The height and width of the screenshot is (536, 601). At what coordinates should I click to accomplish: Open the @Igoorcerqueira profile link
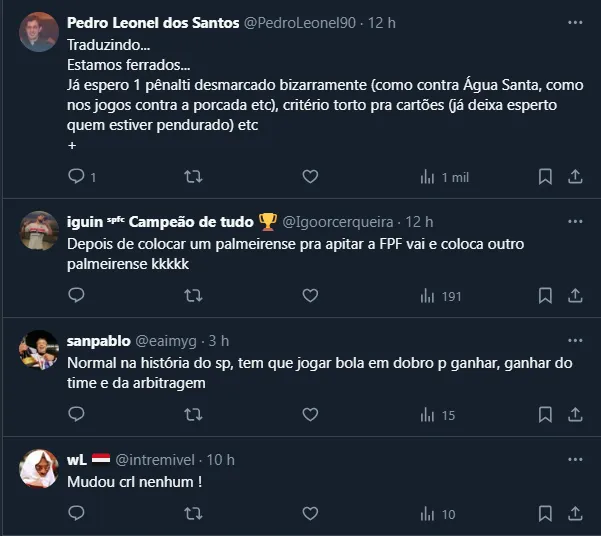(x=340, y=222)
